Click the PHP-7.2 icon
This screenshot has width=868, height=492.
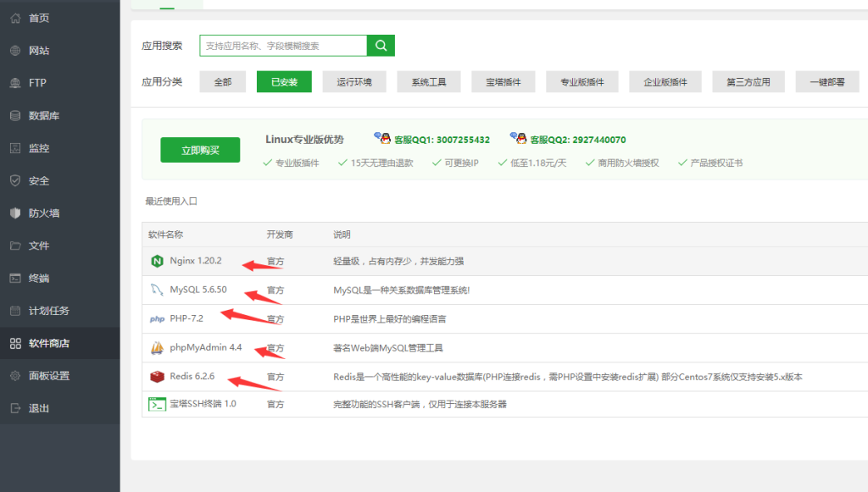tap(157, 317)
